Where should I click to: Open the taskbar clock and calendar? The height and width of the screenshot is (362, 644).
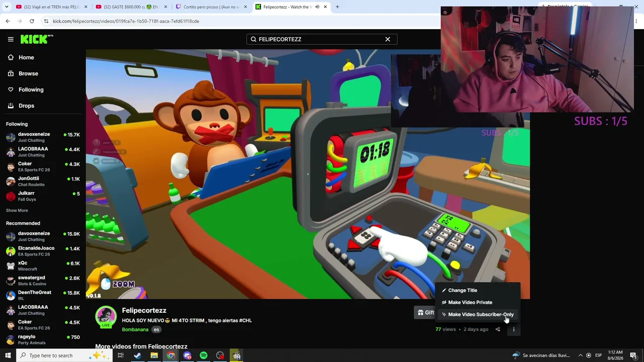point(615,355)
